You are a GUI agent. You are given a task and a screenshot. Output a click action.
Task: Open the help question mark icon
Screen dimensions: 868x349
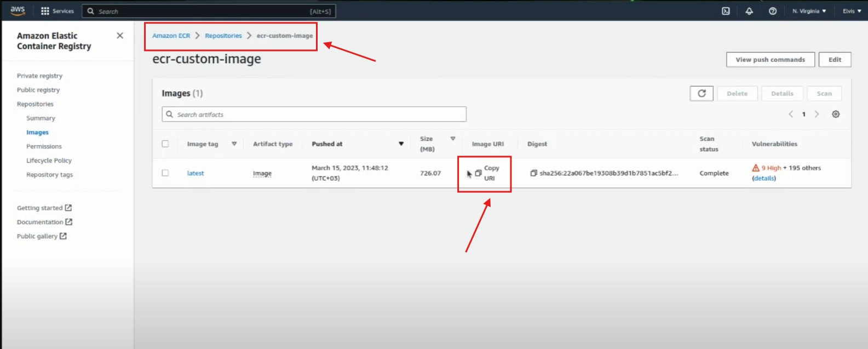pos(773,11)
